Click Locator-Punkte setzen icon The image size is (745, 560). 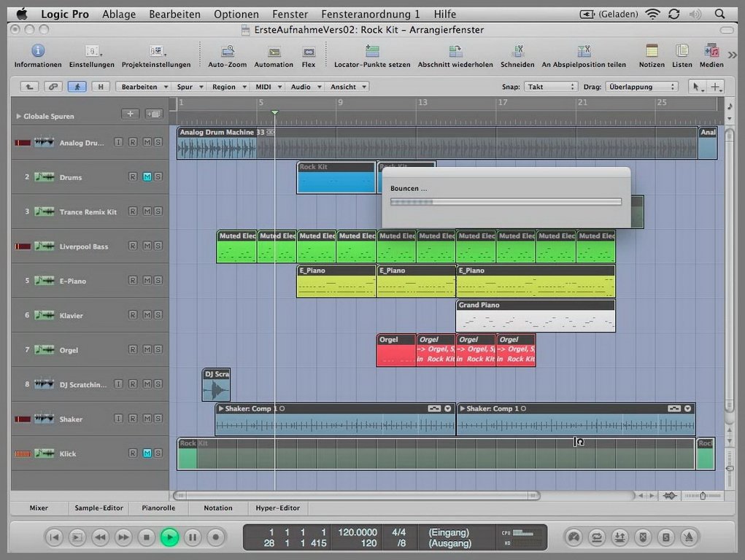click(372, 51)
